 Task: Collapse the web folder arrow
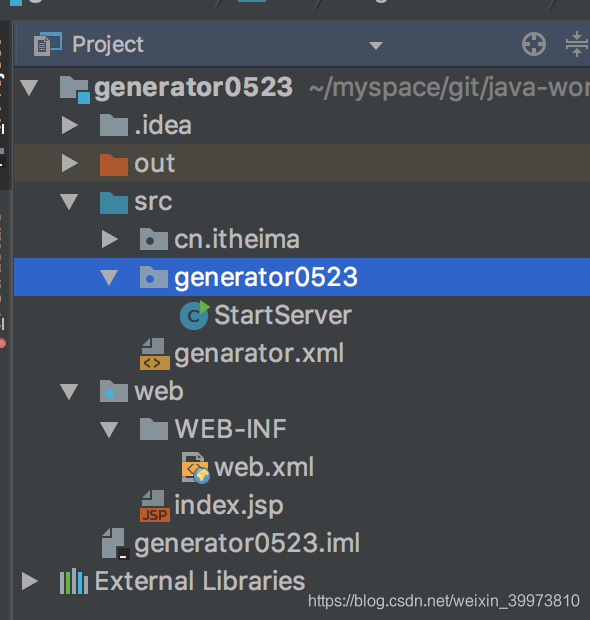click(x=69, y=391)
